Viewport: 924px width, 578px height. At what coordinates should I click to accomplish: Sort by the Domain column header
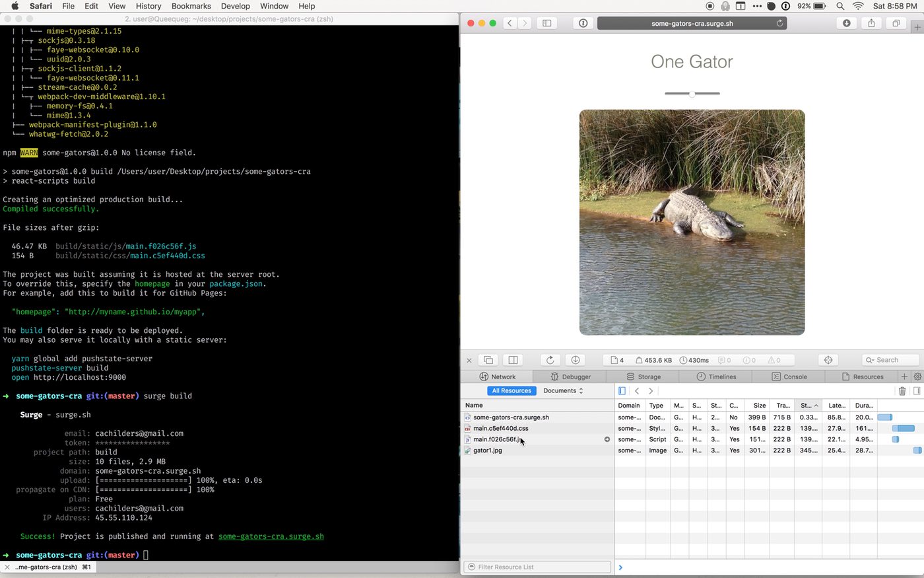click(x=630, y=405)
